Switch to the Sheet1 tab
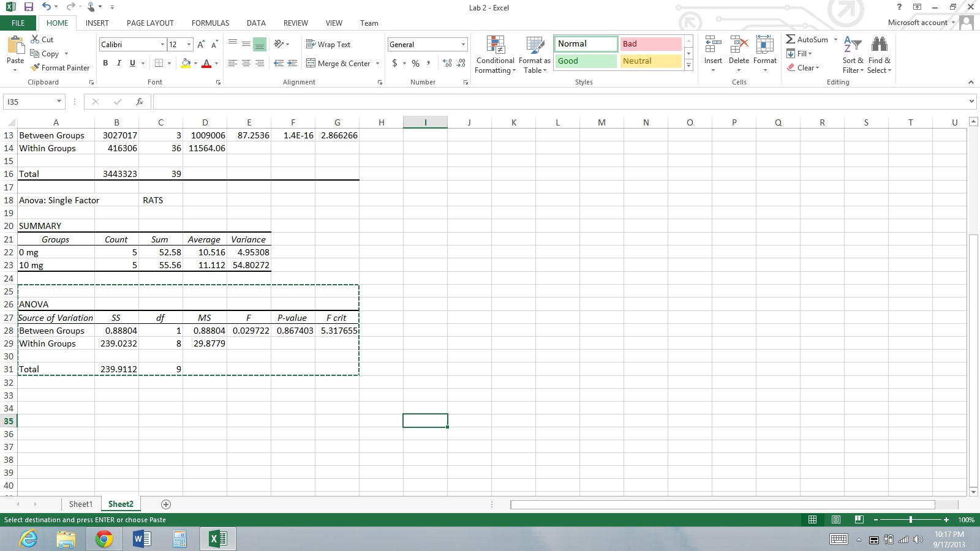 [80, 504]
